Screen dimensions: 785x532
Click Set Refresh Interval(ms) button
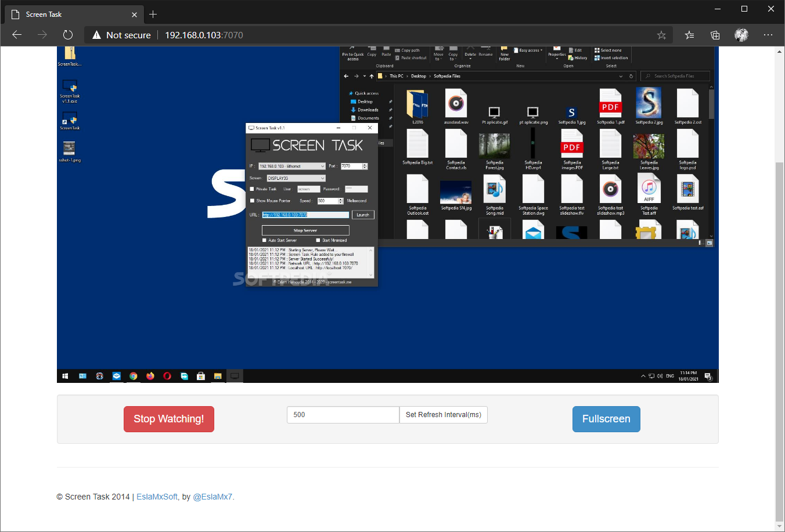[x=444, y=415]
